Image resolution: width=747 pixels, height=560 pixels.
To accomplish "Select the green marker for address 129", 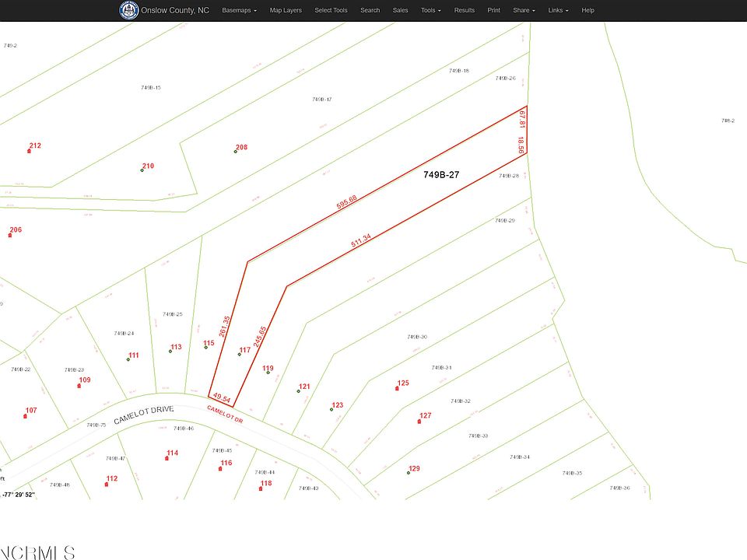I will (409, 473).
